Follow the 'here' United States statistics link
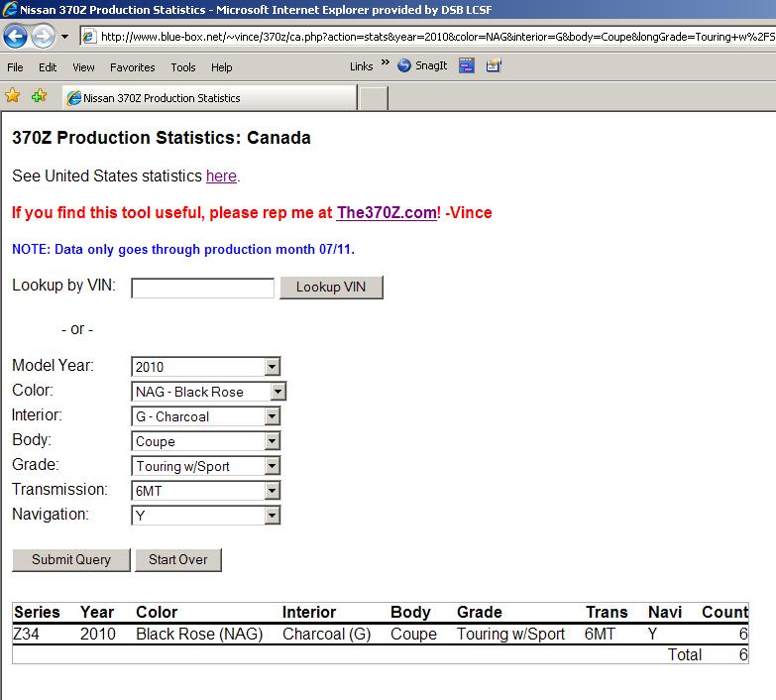The height and width of the screenshot is (700, 776). coord(221,176)
